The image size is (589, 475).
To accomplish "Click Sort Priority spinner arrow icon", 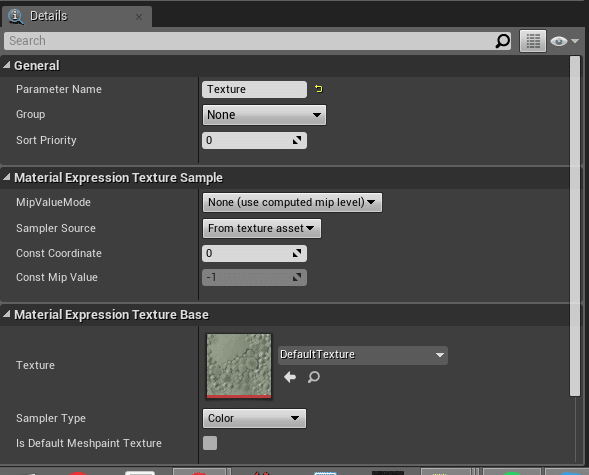I will (297, 140).
